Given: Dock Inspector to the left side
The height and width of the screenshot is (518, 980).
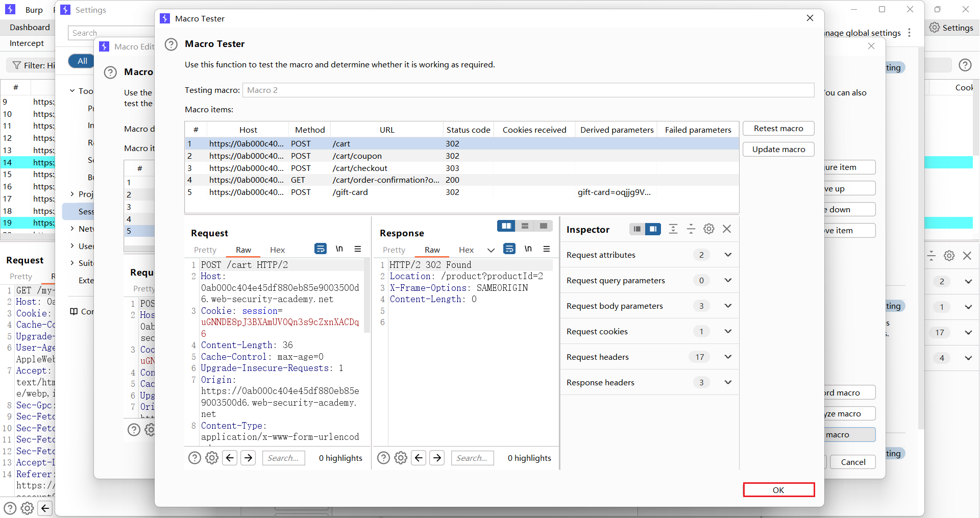Looking at the screenshot, I should point(637,229).
